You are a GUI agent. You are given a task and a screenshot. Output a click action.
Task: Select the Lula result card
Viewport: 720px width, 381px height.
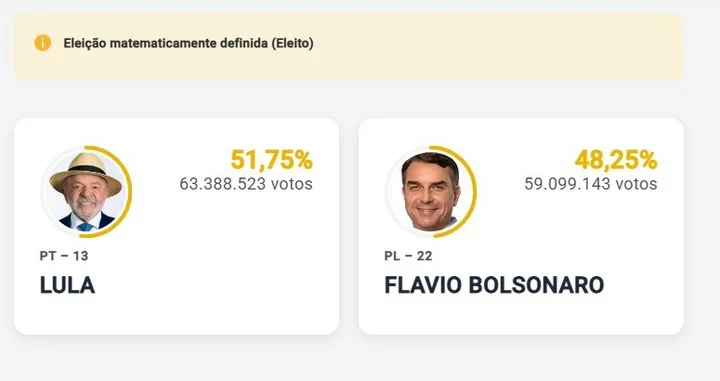click(176, 226)
